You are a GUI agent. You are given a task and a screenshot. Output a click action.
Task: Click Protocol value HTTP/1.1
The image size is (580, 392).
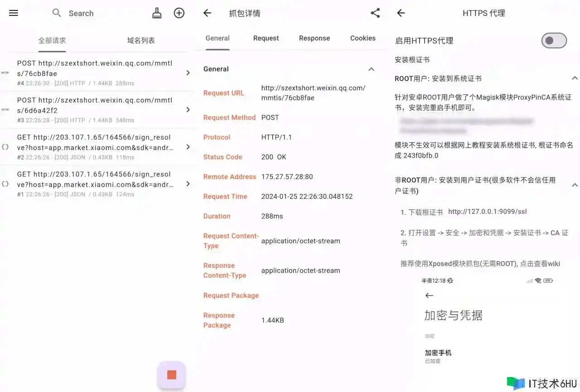click(x=276, y=137)
